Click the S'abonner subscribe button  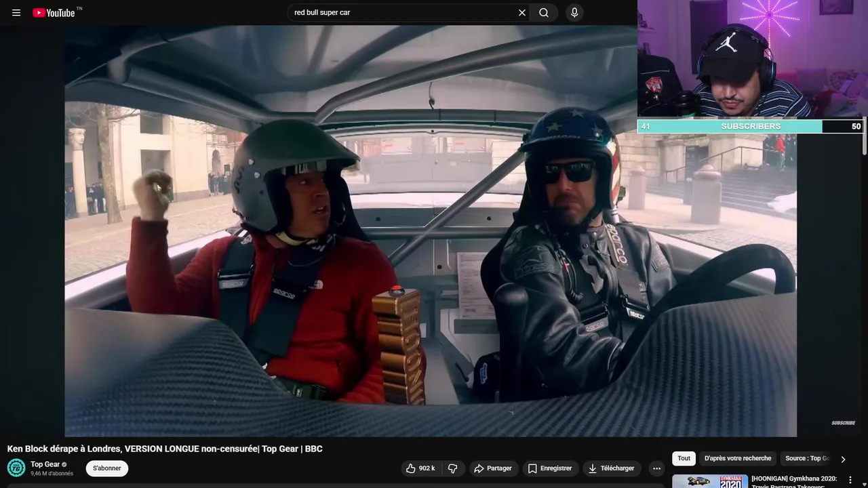tap(107, 468)
